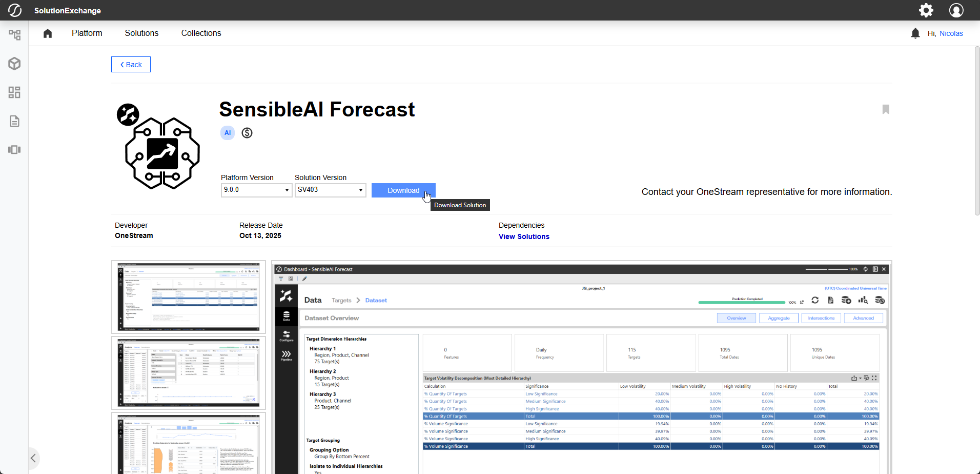
Task: Click the AI tag badge
Action: click(x=228, y=133)
